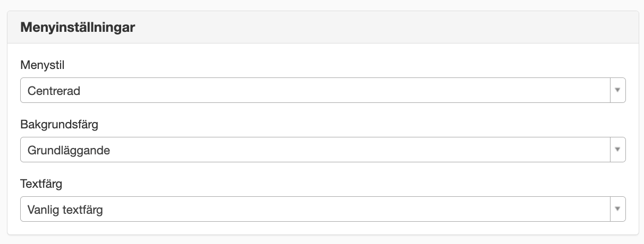Click the Menystil dropdown arrow icon
644x244 pixels.
tap(617, 90)
